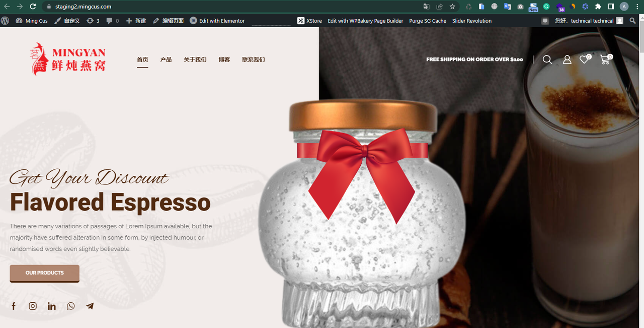Open Ming Cus site dashboard menu
Screen dimensions: 644x328
tap(32, 21)
